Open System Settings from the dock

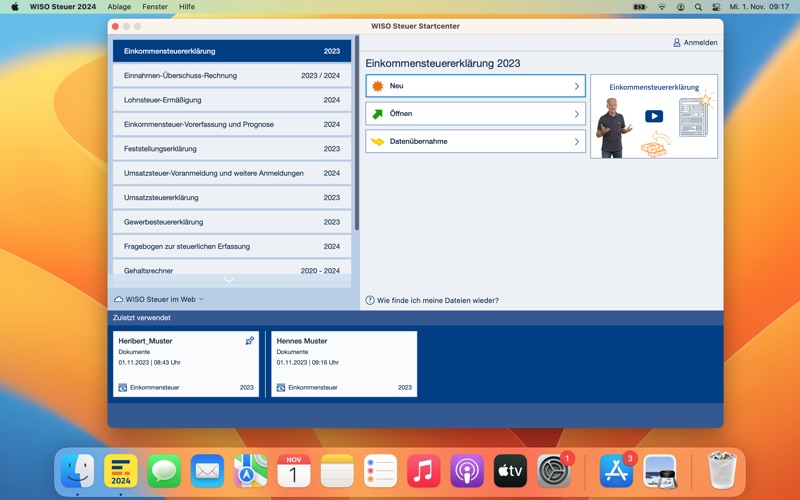(554, 470)
